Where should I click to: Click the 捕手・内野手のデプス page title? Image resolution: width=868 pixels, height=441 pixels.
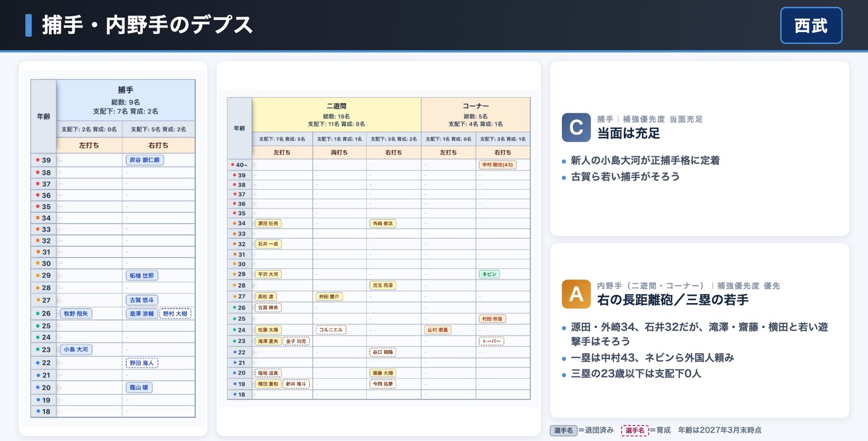(147, 25)
